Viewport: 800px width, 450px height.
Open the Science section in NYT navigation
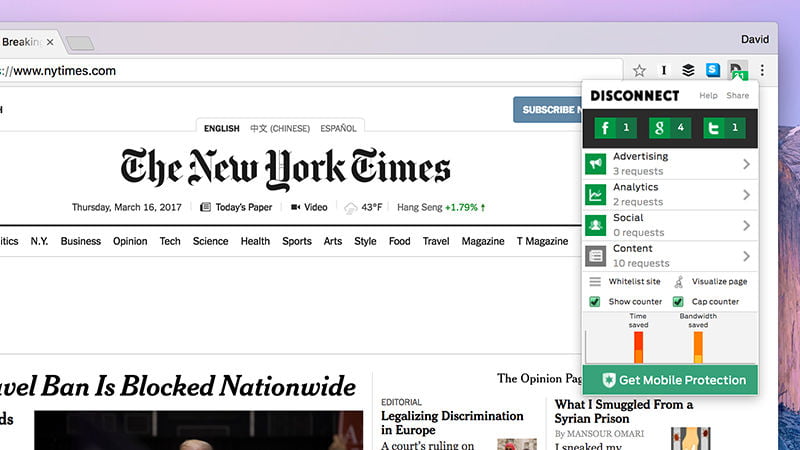coord(210,241)
